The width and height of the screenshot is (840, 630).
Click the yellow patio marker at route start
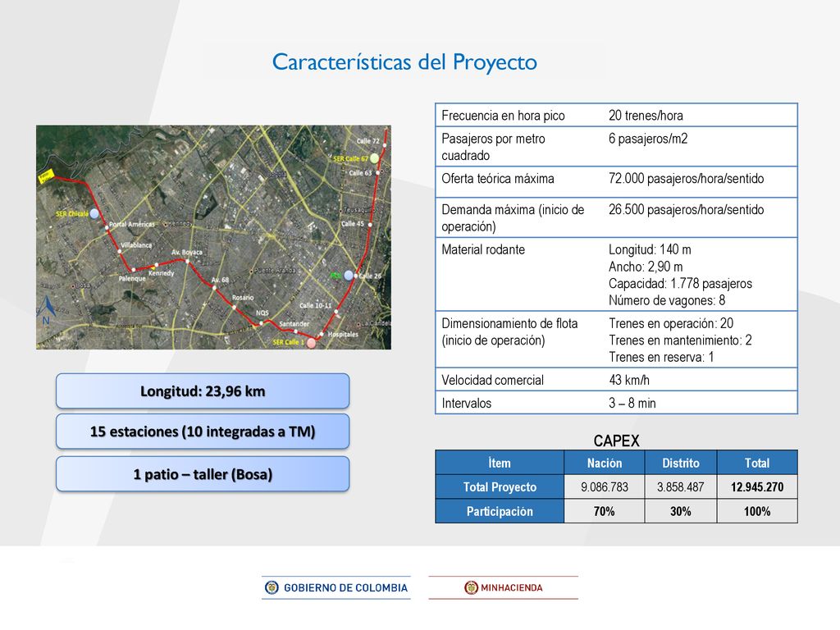(46, 176)
